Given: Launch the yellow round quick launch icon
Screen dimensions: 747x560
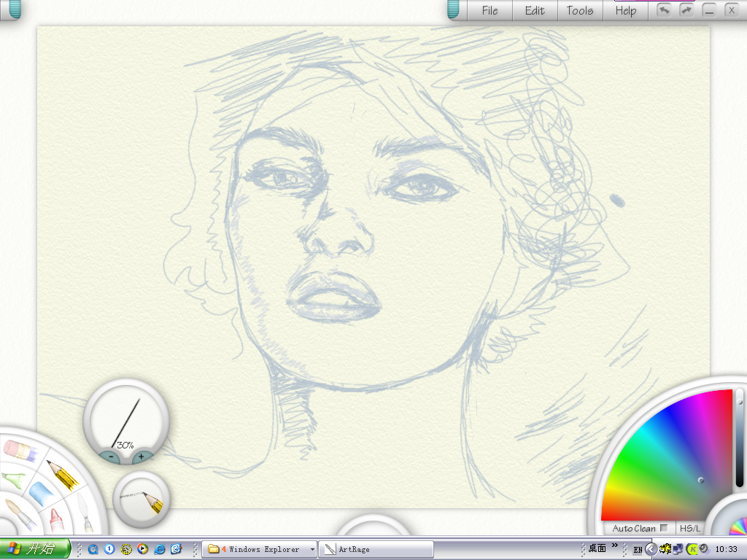Looking at the screenshot, I should click(125, 549).
